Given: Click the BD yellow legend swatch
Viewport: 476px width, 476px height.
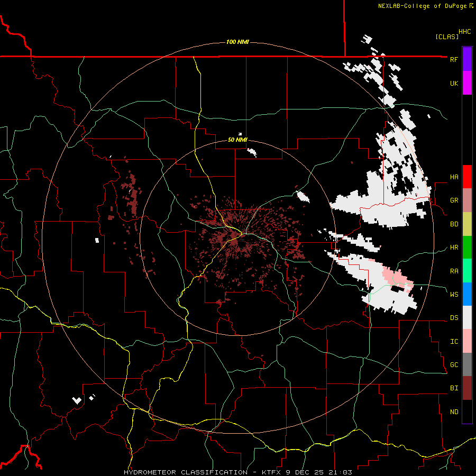Looking at the screenshot, I should [x=467, y=224].
